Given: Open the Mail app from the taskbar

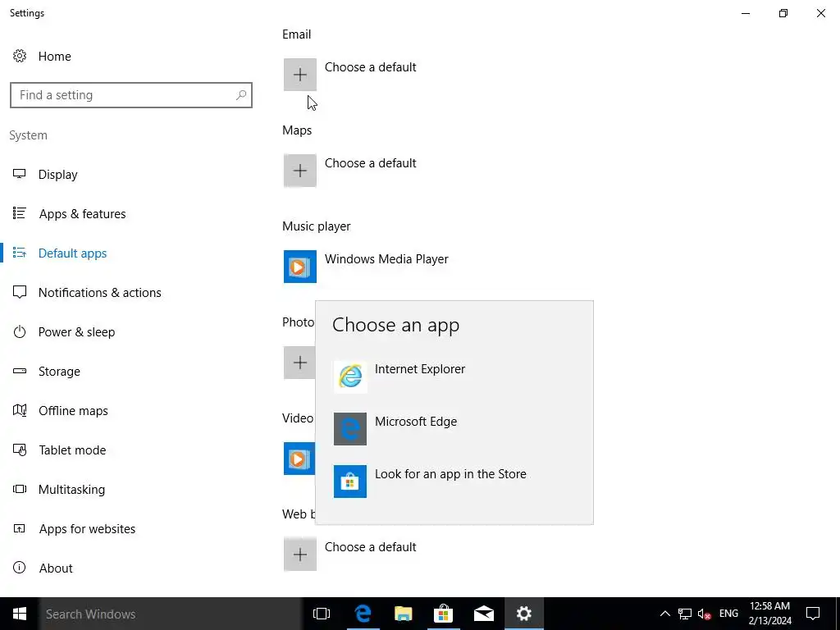Looking at the screenshot, I should (484, 614).
